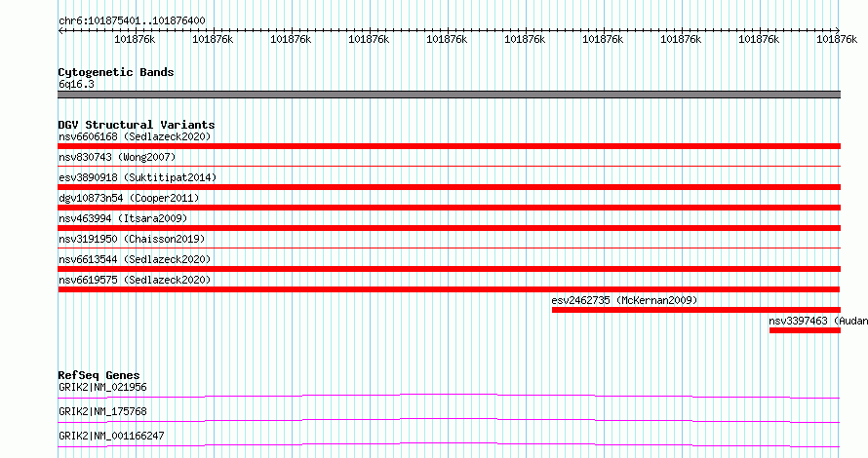Click the GRIK2|NM_021956 transcript label
Screen dimensions: 868x458
click(x=102, y=387)
